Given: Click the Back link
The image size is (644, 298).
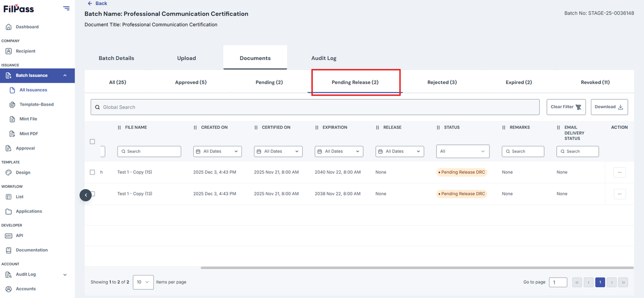Looking at the screenshot, I should point(97,3).
